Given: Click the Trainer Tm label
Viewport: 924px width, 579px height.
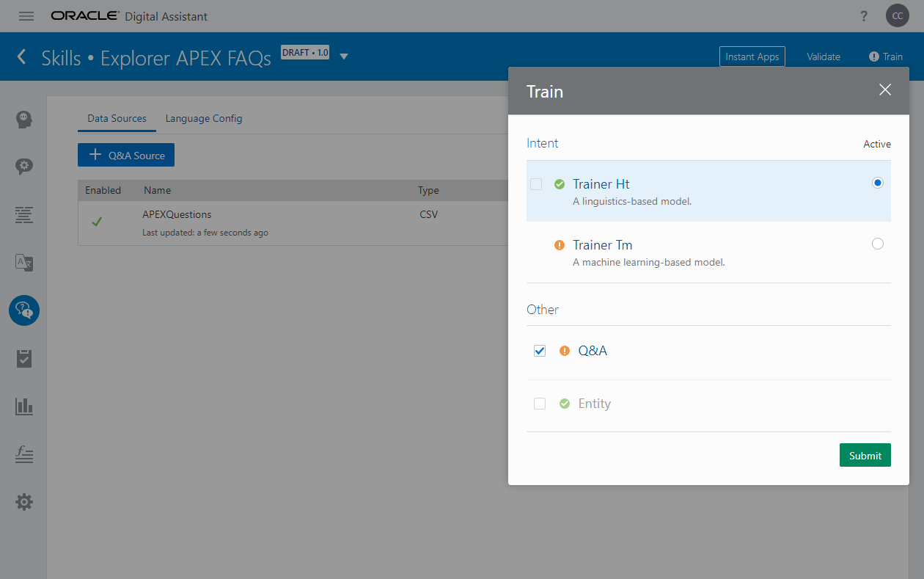Looking at the screenshot, I should coord(602,245).
